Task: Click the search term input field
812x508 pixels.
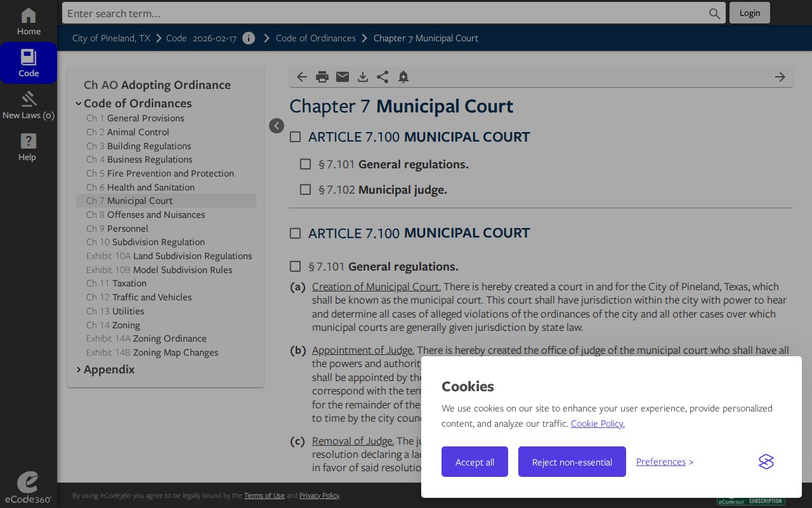Action: (x=386, y=13)
